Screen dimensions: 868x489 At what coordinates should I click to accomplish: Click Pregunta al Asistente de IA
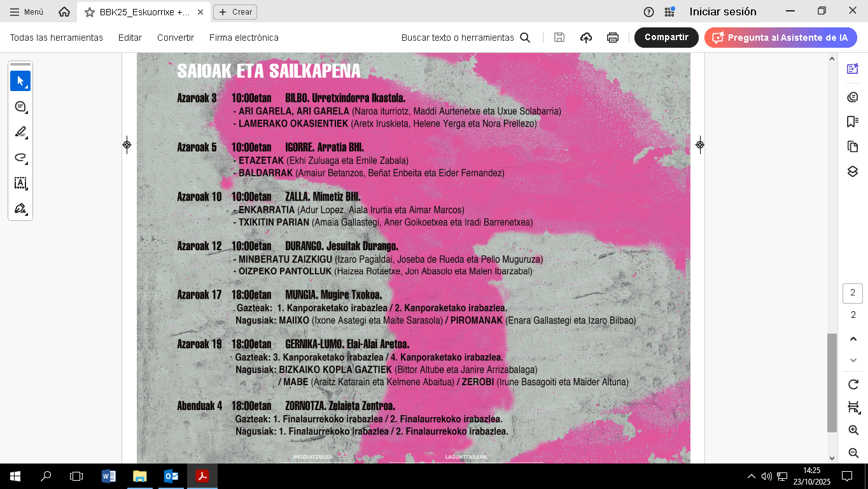pyautogui.click(x=780, y=38)
